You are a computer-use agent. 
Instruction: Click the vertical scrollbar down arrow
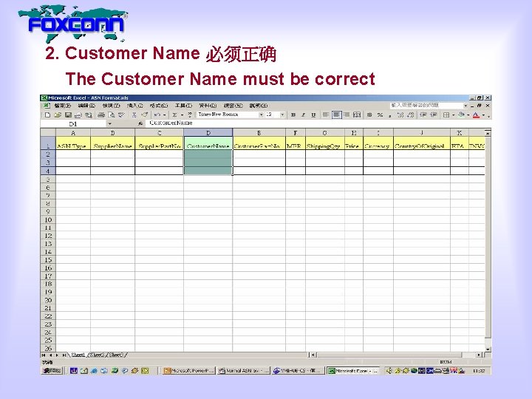(488, 349)
